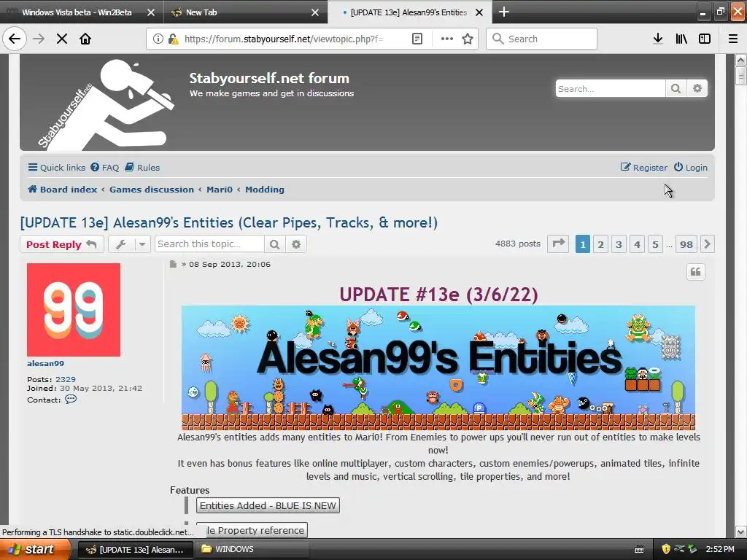Click the post document icon beside date

[173, 264]
